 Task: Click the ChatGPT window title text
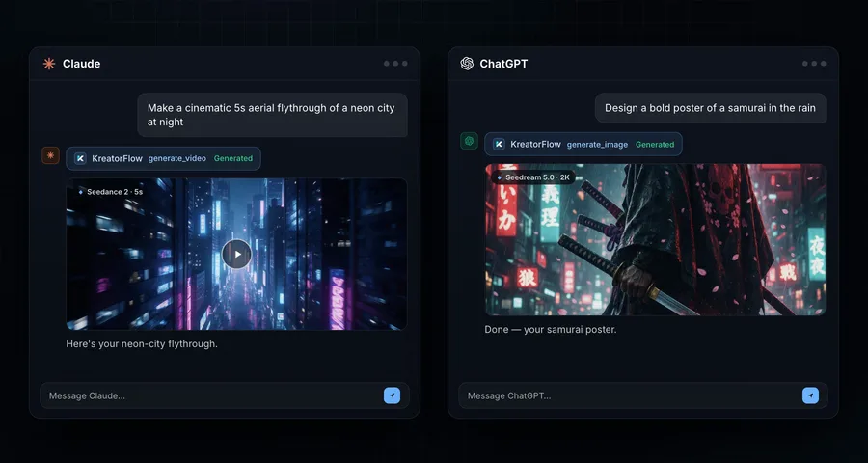tap(503, 64)
